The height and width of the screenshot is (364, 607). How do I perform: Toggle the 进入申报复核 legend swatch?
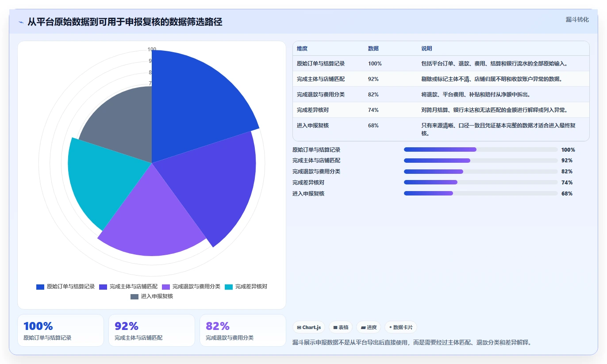point(134,296)
